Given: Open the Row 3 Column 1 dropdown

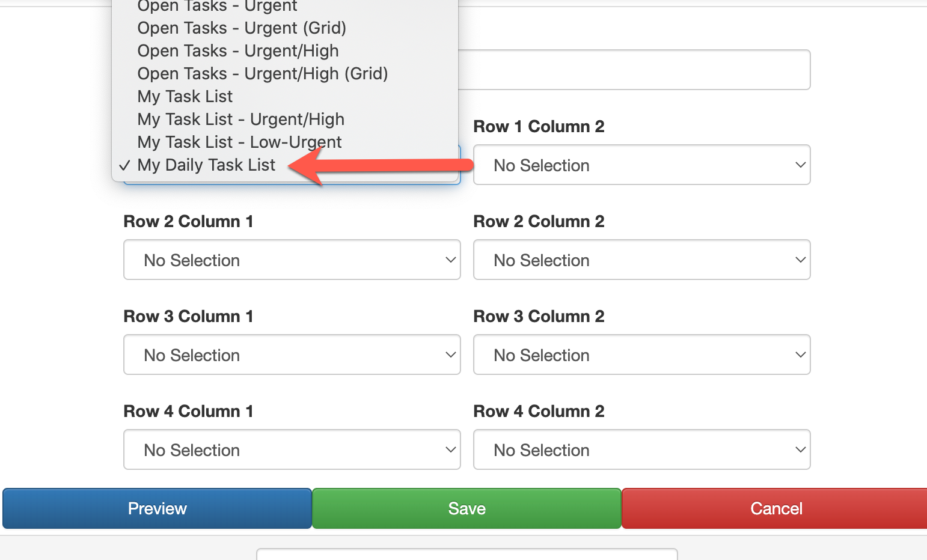Looking at the screenshot, I should click(x=292, y=355).
